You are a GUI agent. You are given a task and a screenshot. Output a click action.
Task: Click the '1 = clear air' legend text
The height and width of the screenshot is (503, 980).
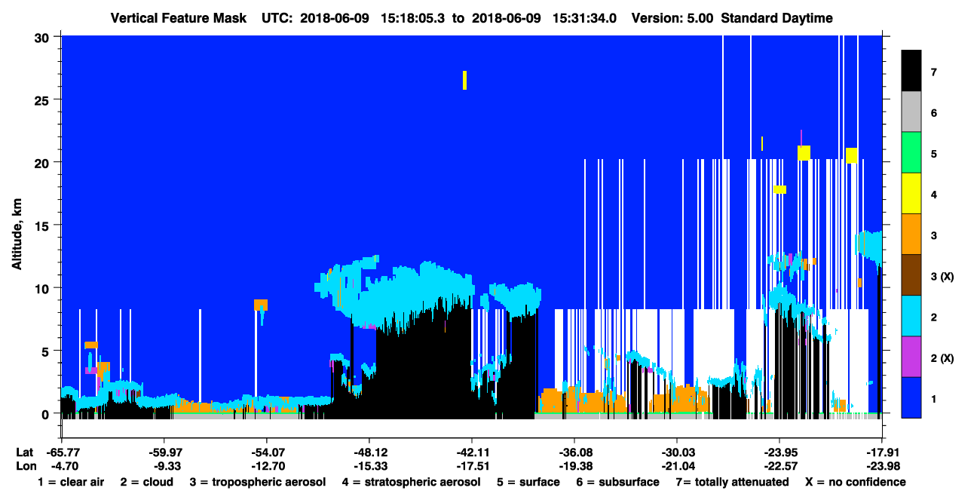(71, 482)
